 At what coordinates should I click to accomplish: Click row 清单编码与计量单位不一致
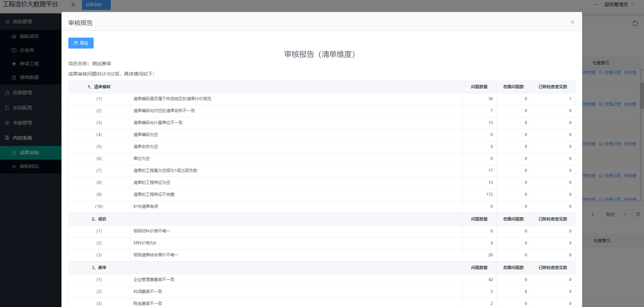coord(322,123)
